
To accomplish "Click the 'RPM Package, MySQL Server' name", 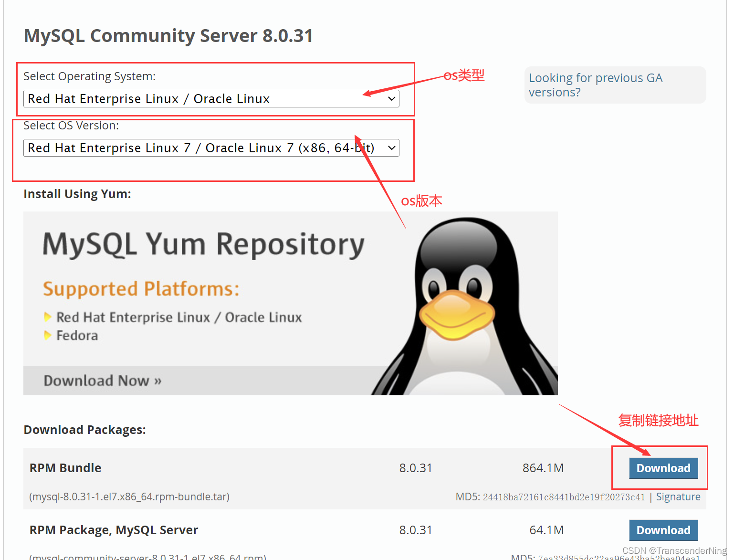I will (x=114, y=530).
